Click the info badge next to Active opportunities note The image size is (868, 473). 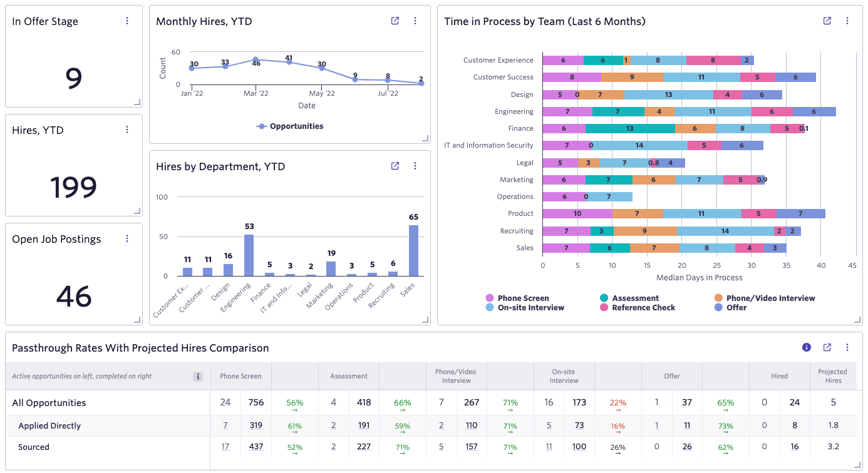point(198,376)
